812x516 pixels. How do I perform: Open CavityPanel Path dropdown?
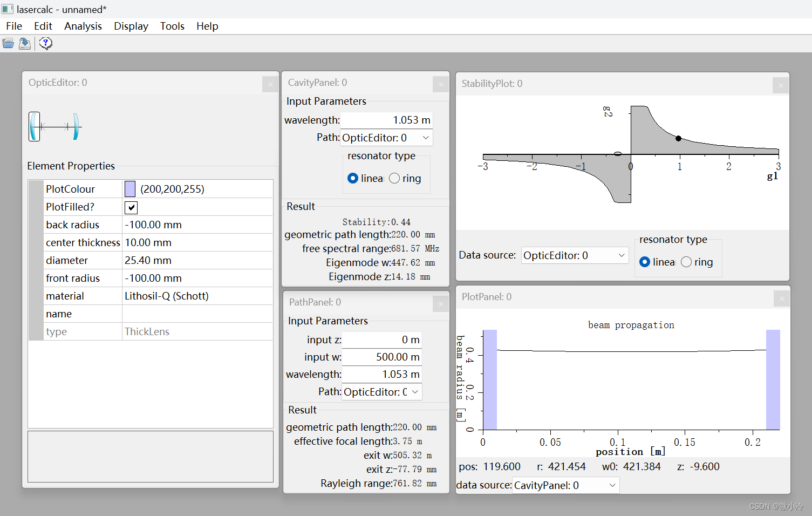[x=387, y=138]
